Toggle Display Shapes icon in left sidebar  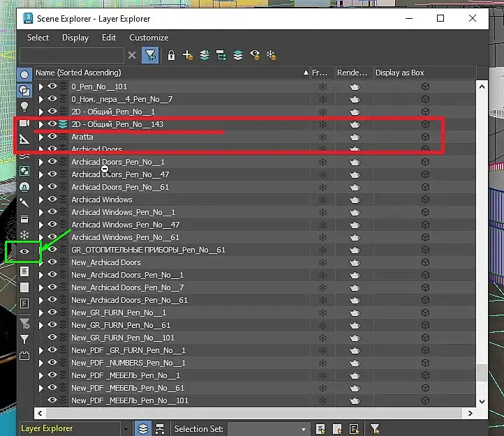[x=24, y=91]
